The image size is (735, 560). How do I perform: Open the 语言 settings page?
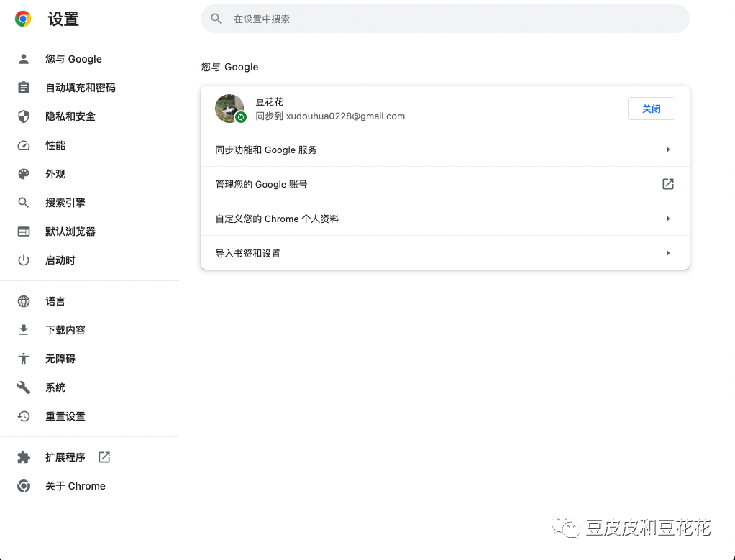[55, 301]
